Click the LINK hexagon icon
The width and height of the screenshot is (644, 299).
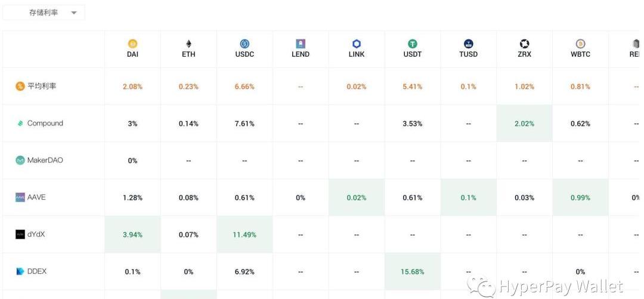357,44
